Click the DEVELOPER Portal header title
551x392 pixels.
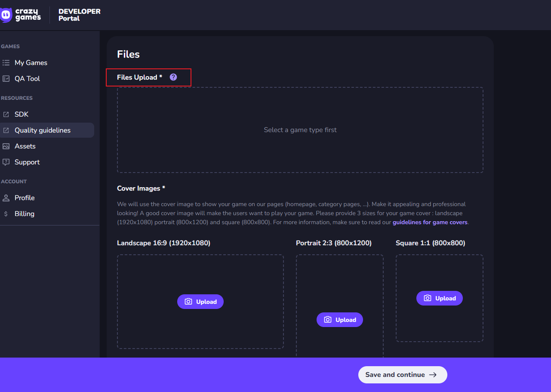point(80,15)
